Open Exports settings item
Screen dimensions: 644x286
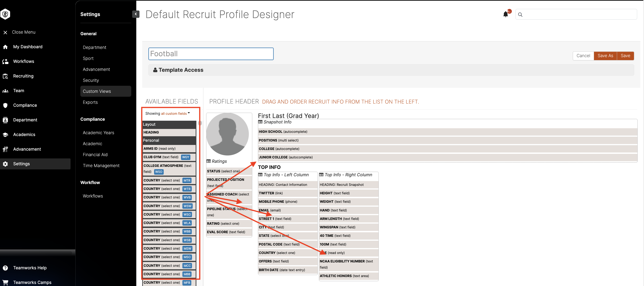click(x=90, y=102)
